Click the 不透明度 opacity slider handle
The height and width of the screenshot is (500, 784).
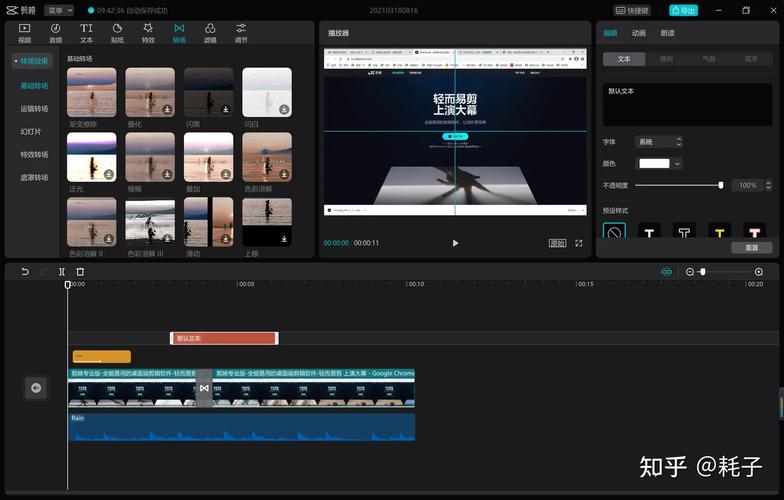pos(721,185)
